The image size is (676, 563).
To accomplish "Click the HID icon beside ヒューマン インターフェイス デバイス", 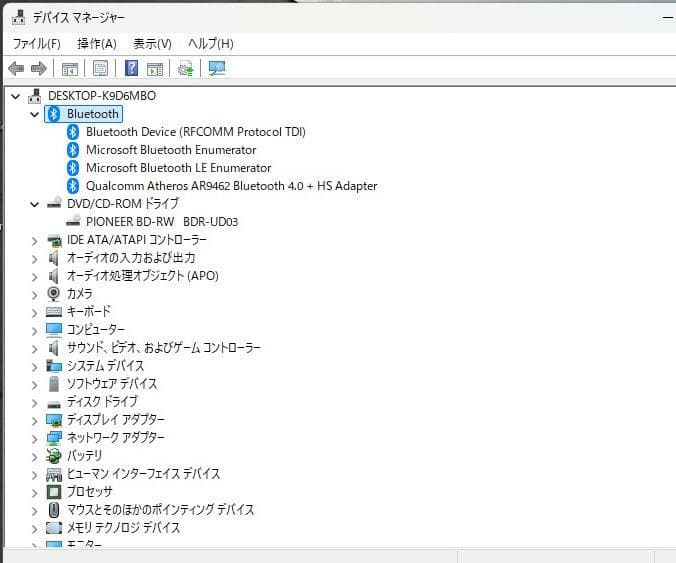I will [54, 474].
